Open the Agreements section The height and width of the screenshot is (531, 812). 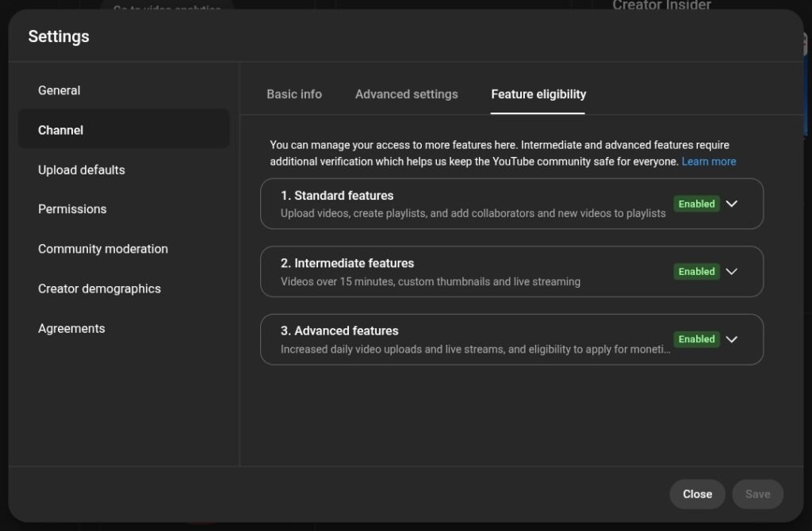(x=71, y=328)
